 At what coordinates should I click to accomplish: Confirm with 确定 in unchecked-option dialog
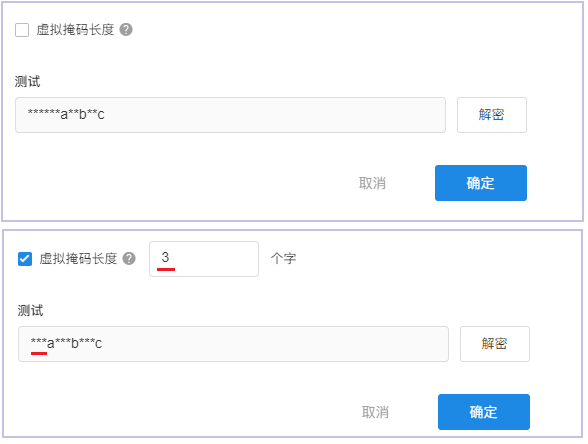click(x=481, y=183)
